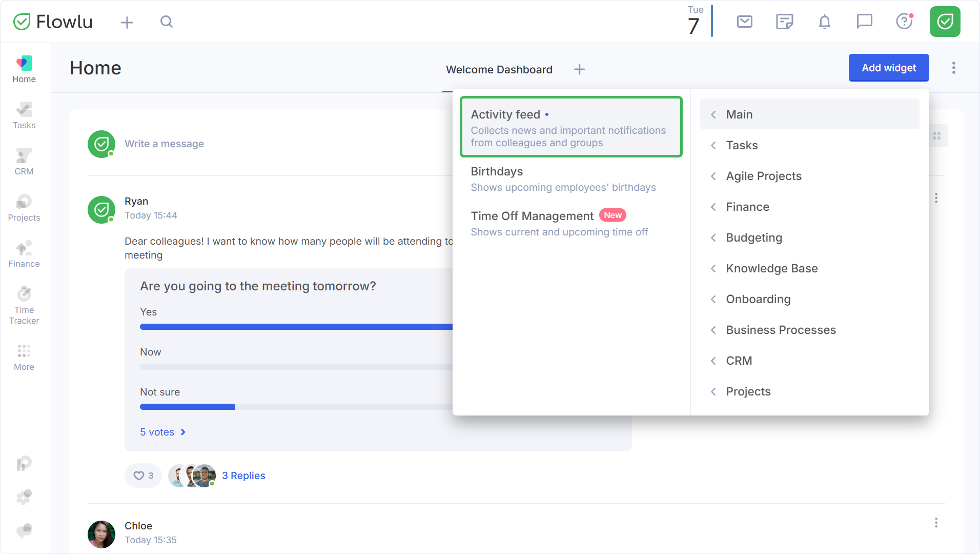Viewport: 980px width, 554px height.
Task: Open the mail inbox icon
Action: 744,22
